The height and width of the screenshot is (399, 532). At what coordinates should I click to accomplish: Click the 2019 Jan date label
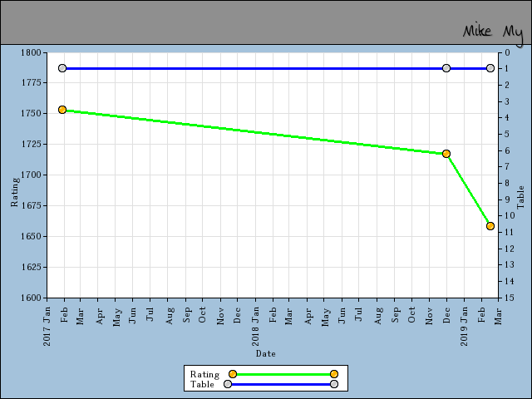pos(464,327)
